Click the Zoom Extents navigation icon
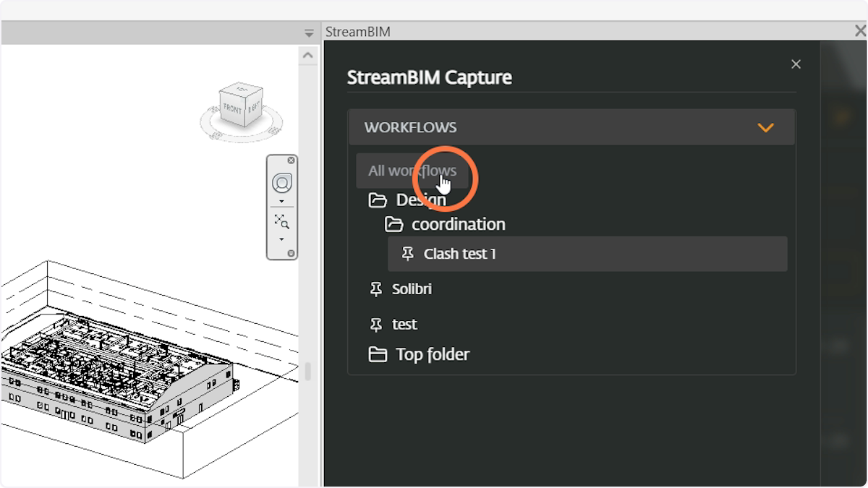868x488 pixels. (x=281, y=221)
